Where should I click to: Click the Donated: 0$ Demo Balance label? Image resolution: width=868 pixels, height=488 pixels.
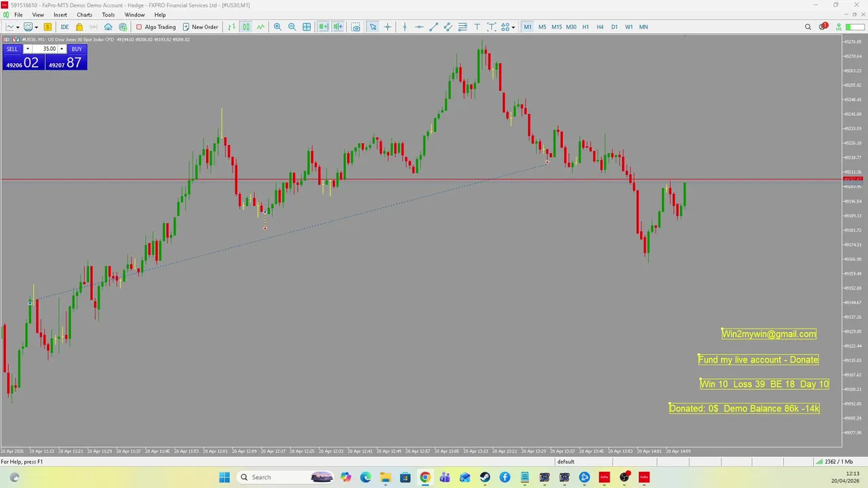click(x=744, y=408)
